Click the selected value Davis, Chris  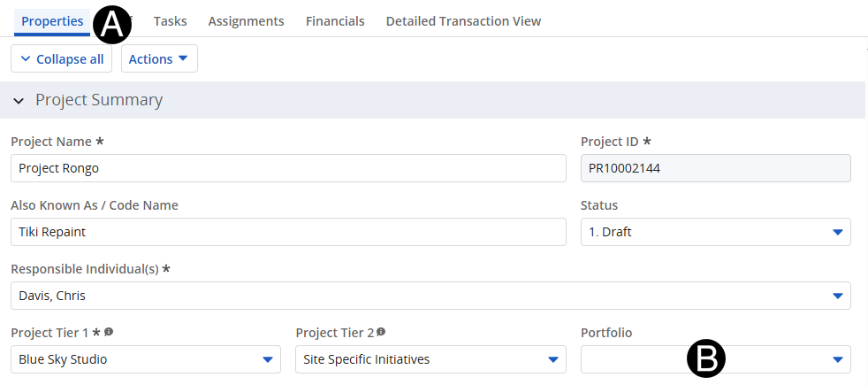point(53,296)
